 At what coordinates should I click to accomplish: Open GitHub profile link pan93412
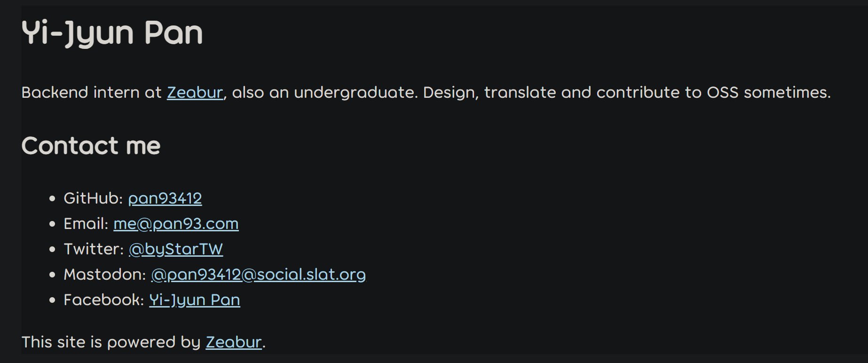click(165, 198)
